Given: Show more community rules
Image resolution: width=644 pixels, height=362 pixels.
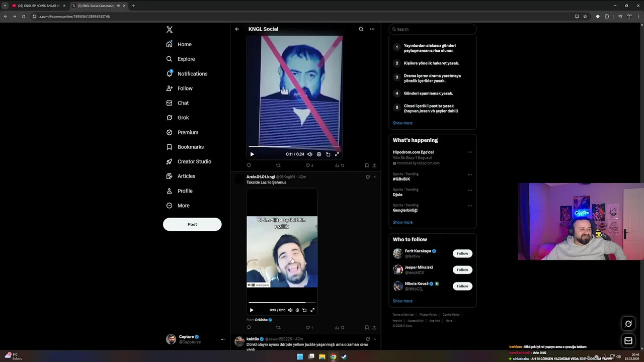Looking at the screenshot, I should pos(403,123).
